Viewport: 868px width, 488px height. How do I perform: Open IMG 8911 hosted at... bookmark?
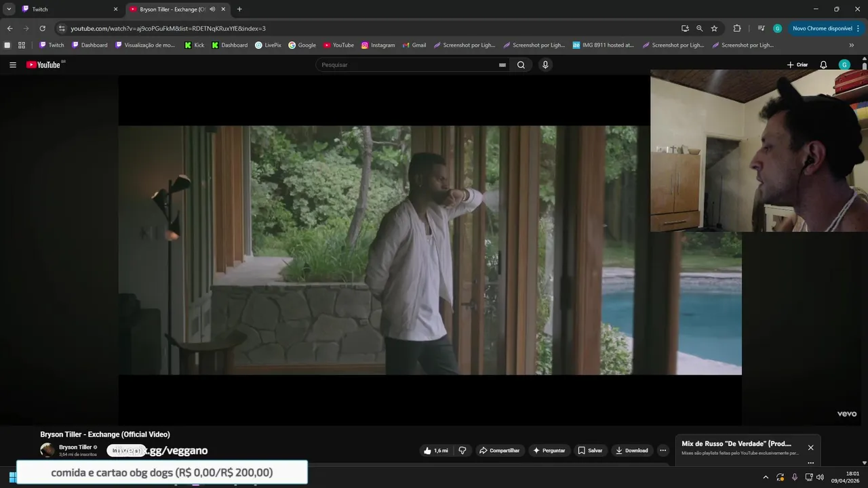tap(603, 45)
